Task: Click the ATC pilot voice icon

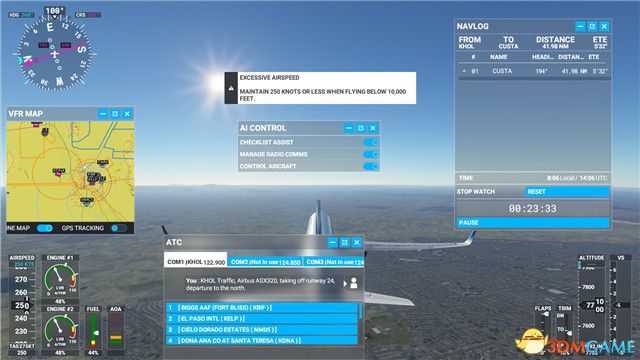Action: pos(354,283)
